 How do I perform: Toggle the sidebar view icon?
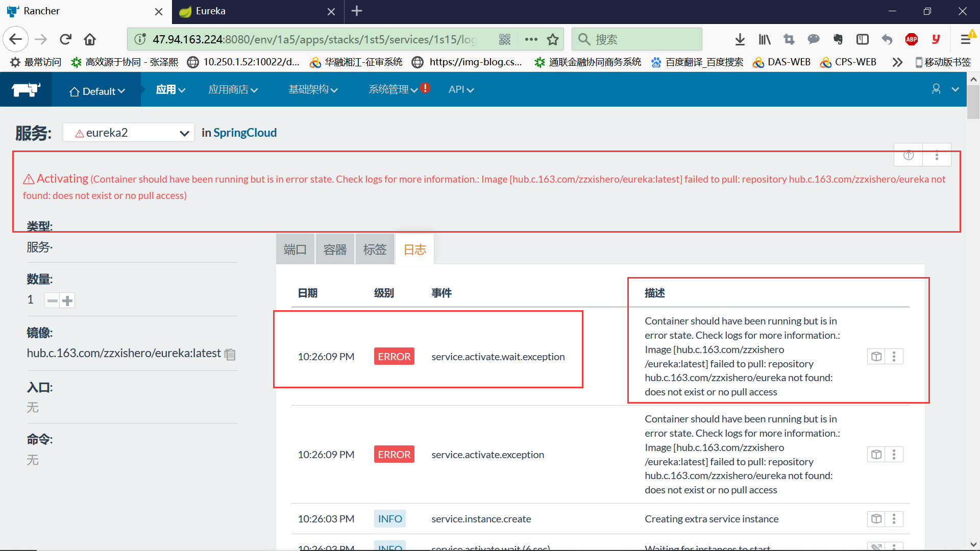click(x=863, y=39)
